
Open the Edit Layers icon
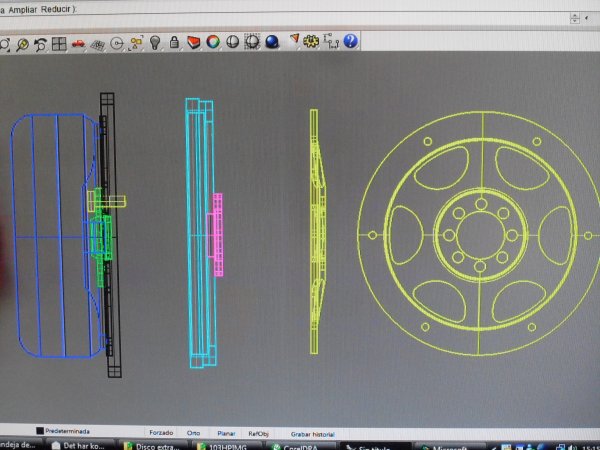tap(193, 43)
